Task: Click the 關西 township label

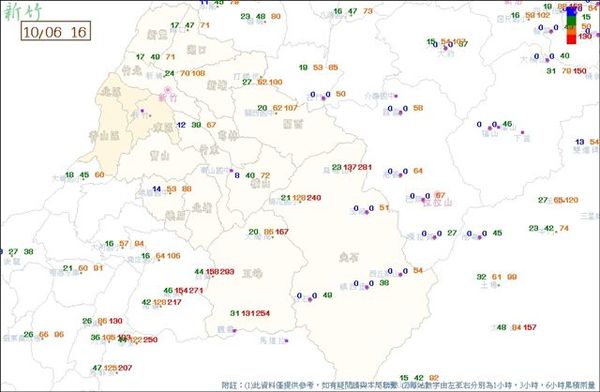Action: click(293, 123)
